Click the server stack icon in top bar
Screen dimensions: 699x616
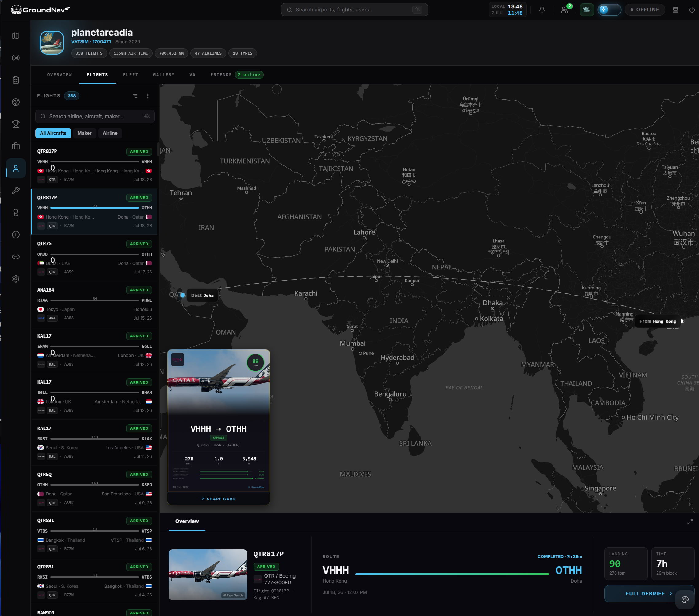(675, 10)
